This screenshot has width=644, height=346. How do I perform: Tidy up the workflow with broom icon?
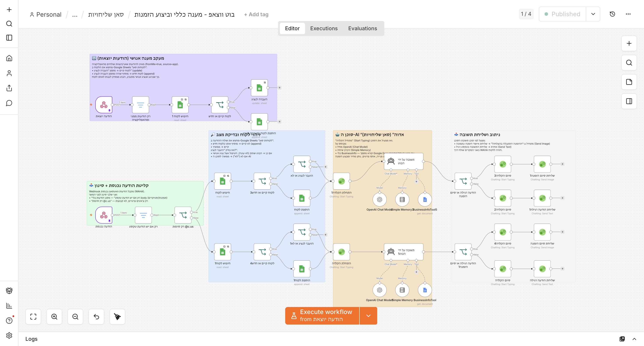pos(117,317)
